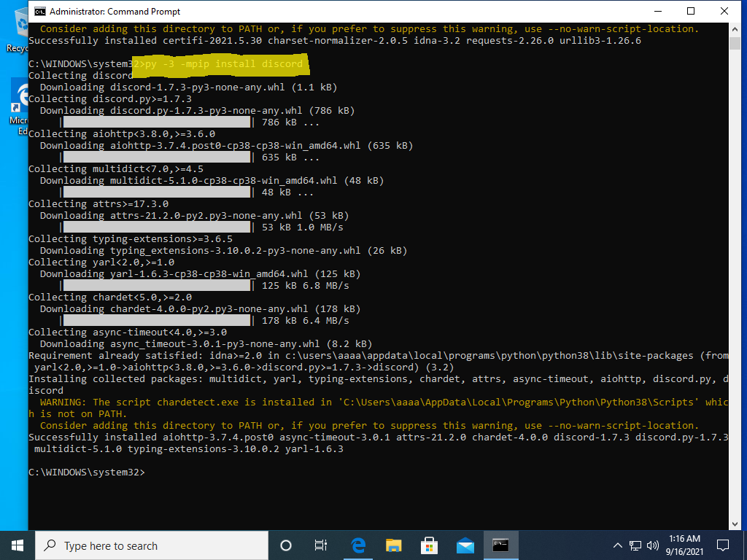Open Microsoft Store from taskbar

tap(429, 545)
